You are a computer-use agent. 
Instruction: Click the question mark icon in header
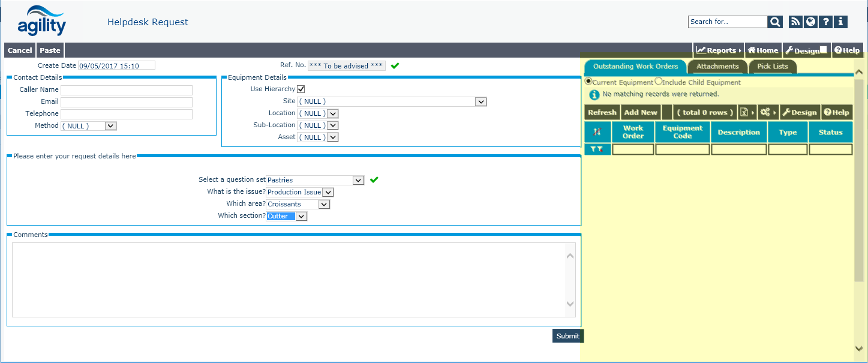(826, 22)
